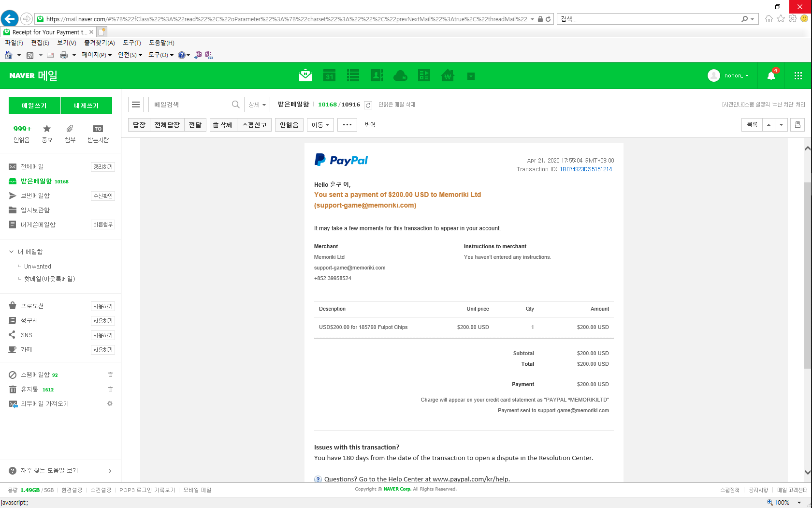Open the 편집(E) menu
812x508 pixels.
point(40,43)
